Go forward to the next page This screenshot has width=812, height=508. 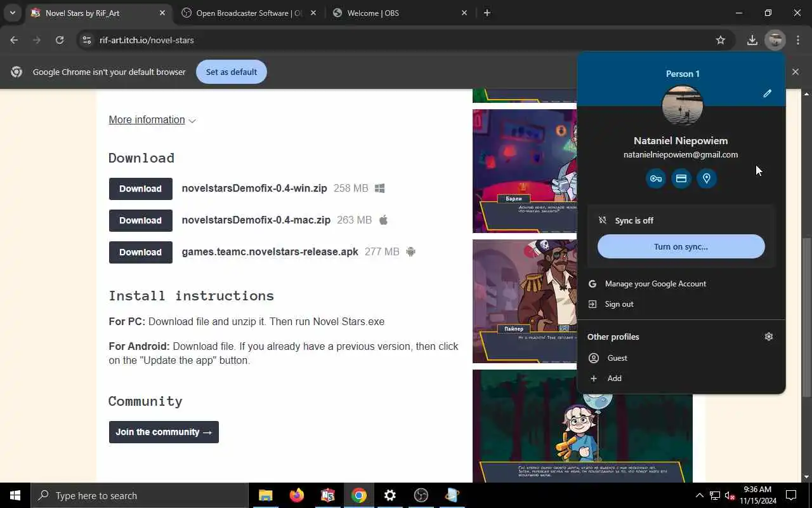(37, 40)
